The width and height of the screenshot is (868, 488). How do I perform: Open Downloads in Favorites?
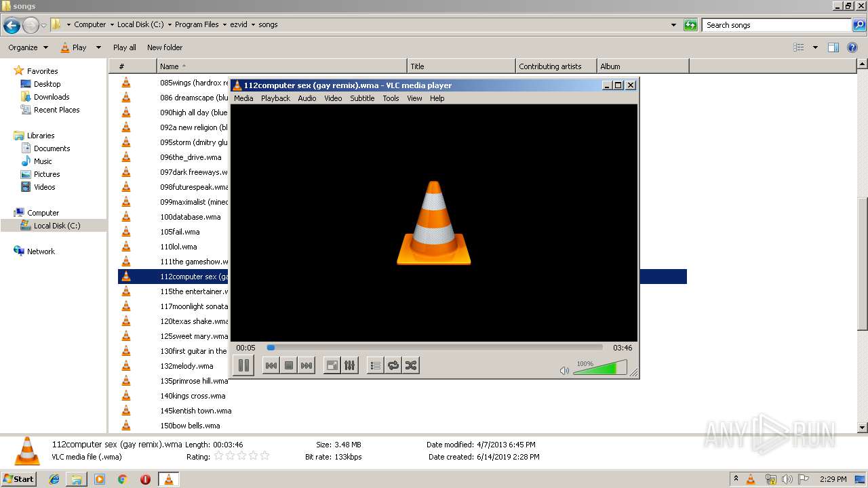(52, 97)
